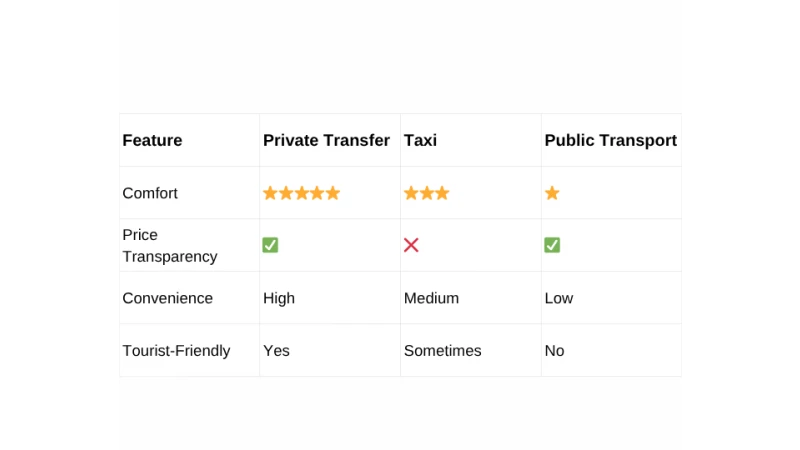The width and height of the screenshot is (800, 450).
Task: Click the green checkmark under Private Transfer
Action: (x=270, y=245)
